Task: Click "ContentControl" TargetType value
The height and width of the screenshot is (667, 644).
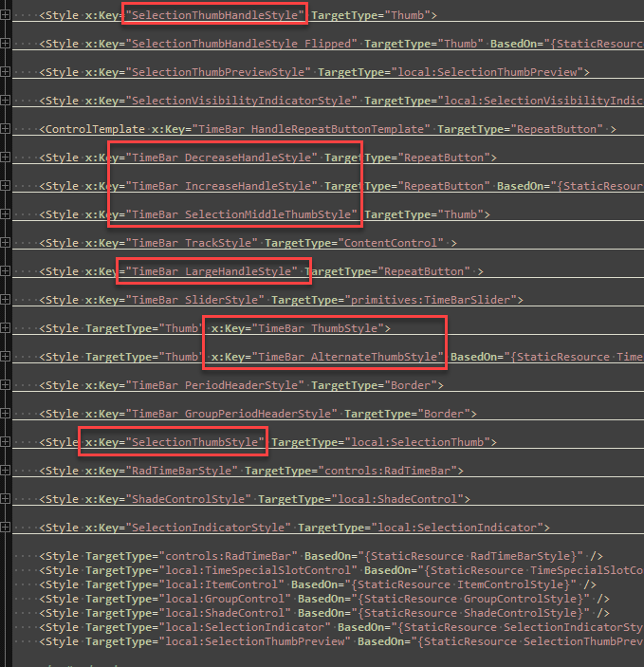Action: (391, 243)
